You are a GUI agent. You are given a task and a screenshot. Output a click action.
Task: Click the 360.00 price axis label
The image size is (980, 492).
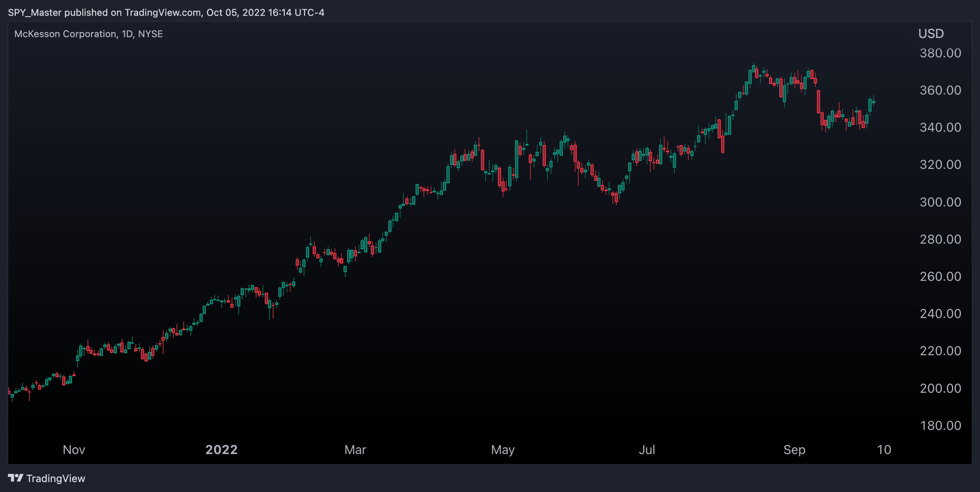click(940, 90)
